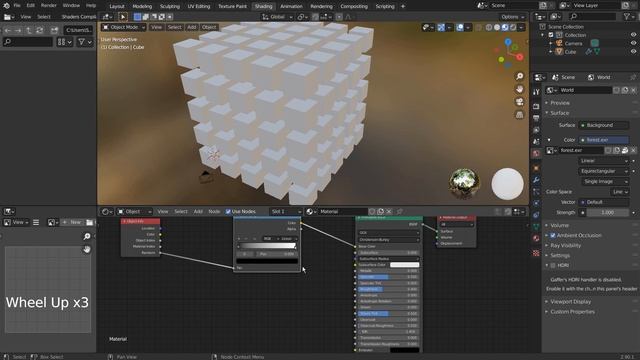Viewport: 640px width, 360px height.
Task: Open the Equirectangular projection dropdown
Action: [604, 171]
